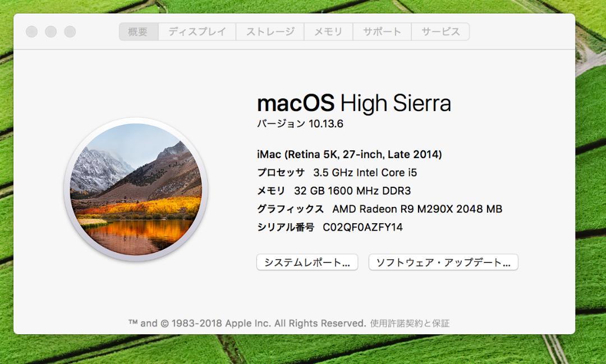Select the 概要 tab
Image resolution: width=606 pixels, height=364 pixels.
(139, 31)
